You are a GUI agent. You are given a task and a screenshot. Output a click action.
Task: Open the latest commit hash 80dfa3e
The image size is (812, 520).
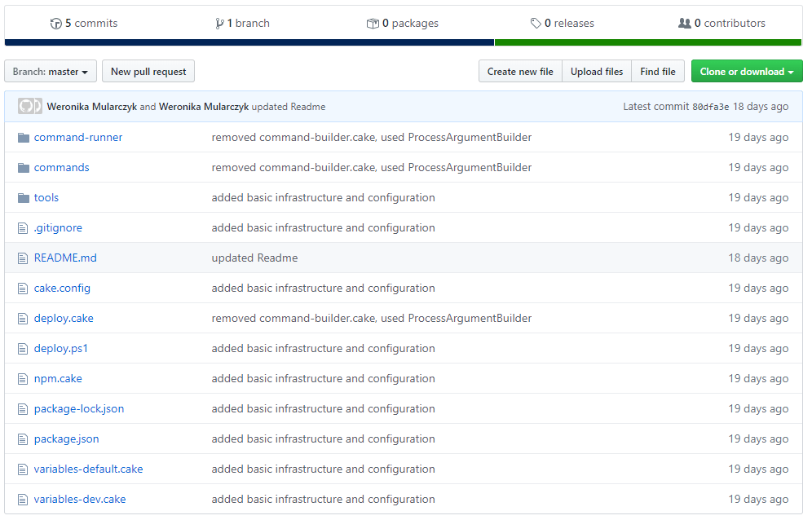tap(710, 107)
